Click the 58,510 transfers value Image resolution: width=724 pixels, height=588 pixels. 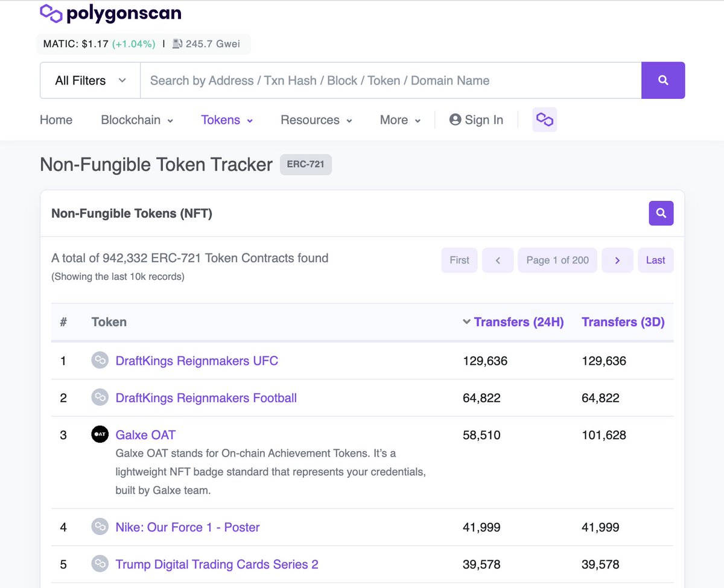[x=481, y=435]
